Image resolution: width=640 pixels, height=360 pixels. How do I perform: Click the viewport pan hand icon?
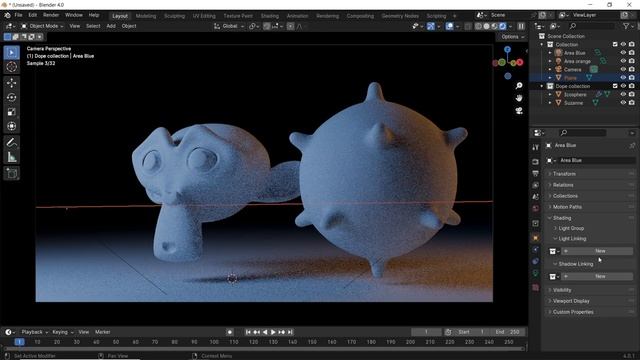[x=519, y=98]
